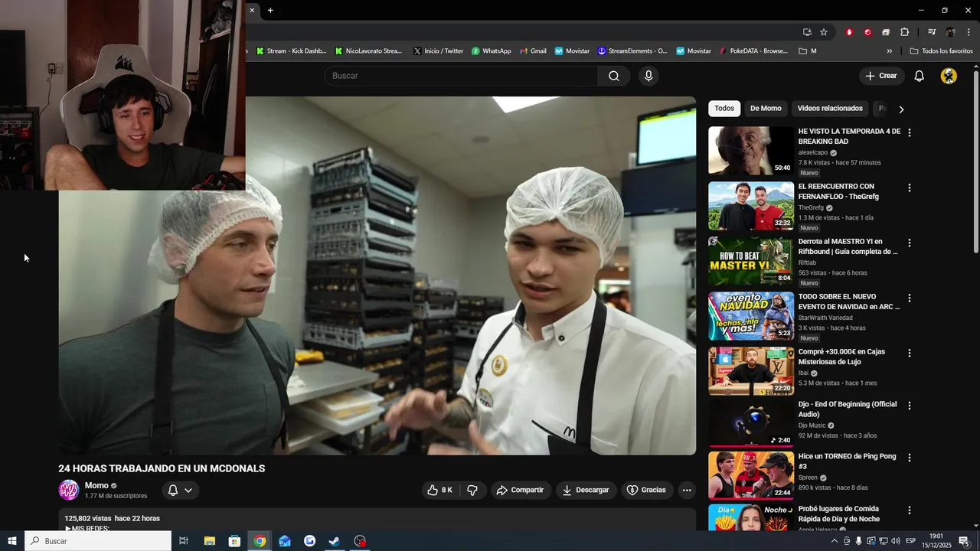
Task: Open Steam from the taskbar
Action: click(335, 541)
